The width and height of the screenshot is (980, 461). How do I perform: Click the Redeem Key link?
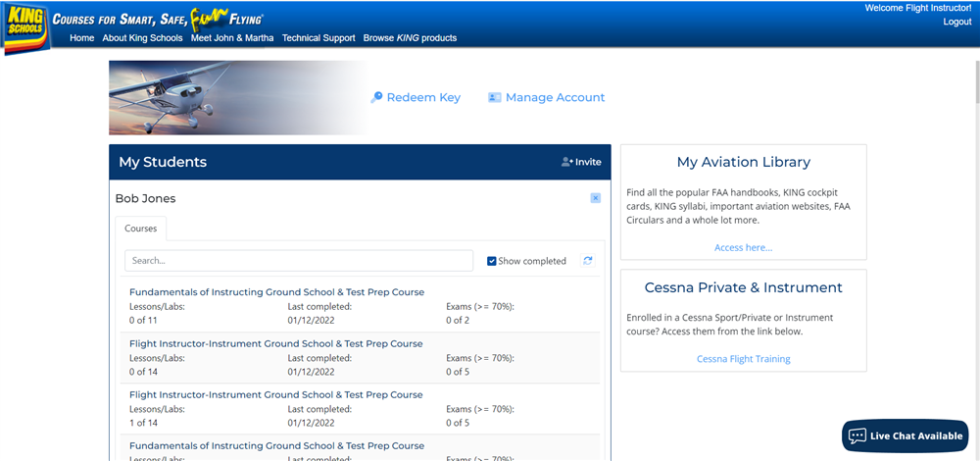423,97
